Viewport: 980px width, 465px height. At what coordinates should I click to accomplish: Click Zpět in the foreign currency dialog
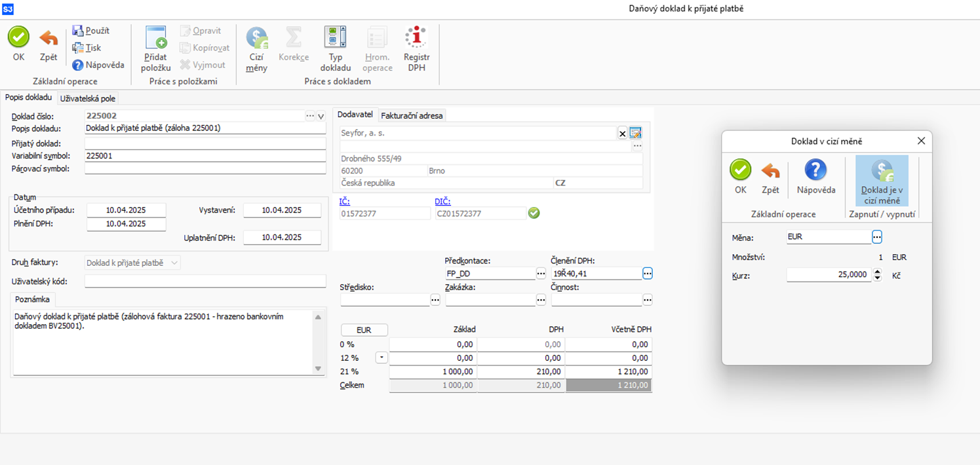[770, 177]
